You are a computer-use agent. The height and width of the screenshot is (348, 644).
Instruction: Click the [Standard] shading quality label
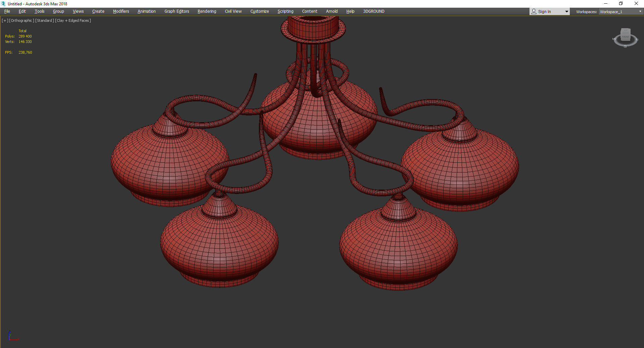coord(45,20)
